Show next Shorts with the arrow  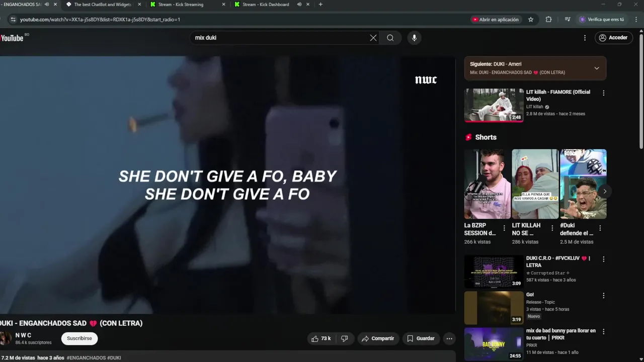click(605, 191)
